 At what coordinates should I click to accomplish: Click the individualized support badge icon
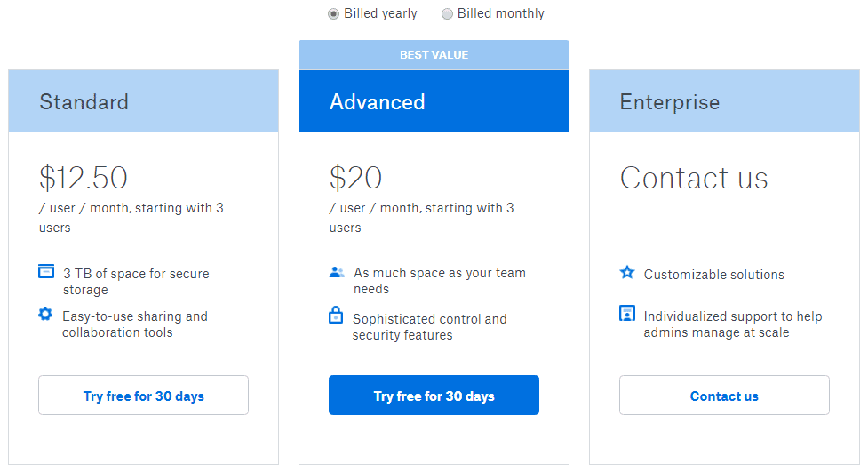point(627,314)
